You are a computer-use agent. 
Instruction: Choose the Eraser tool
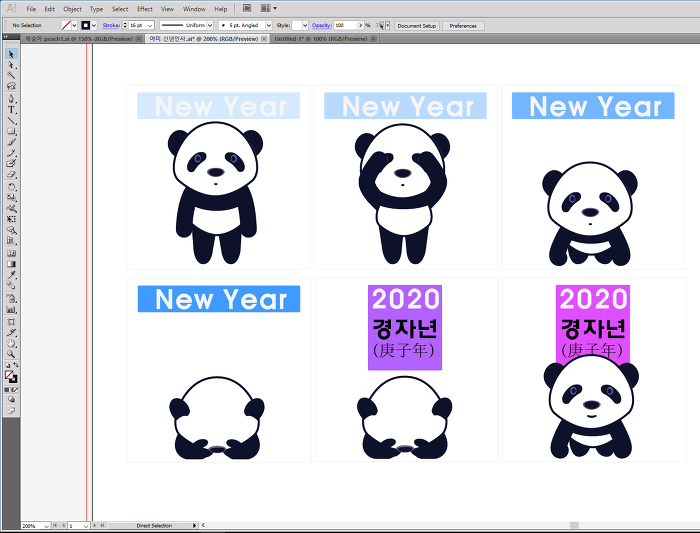click(x=11, y=174)
